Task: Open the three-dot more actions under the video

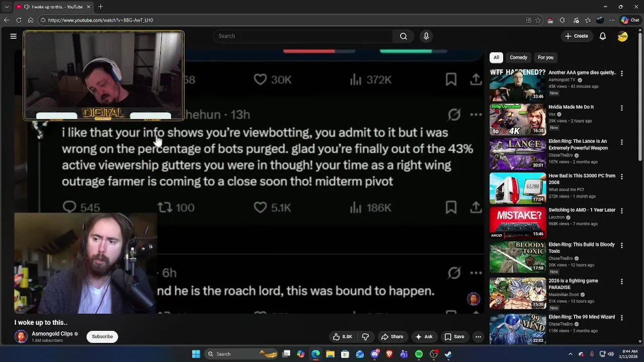Action: click(x=478, y=337)
